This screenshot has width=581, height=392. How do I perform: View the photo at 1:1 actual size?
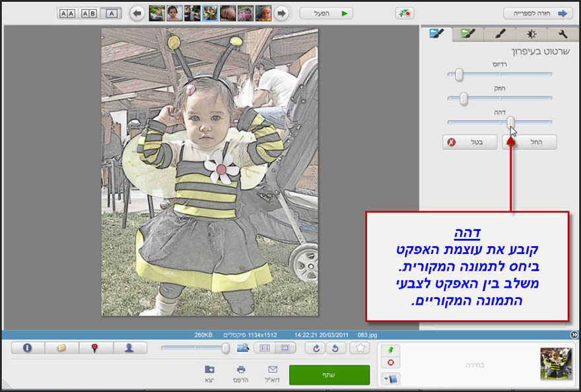(x=264, y=348)
